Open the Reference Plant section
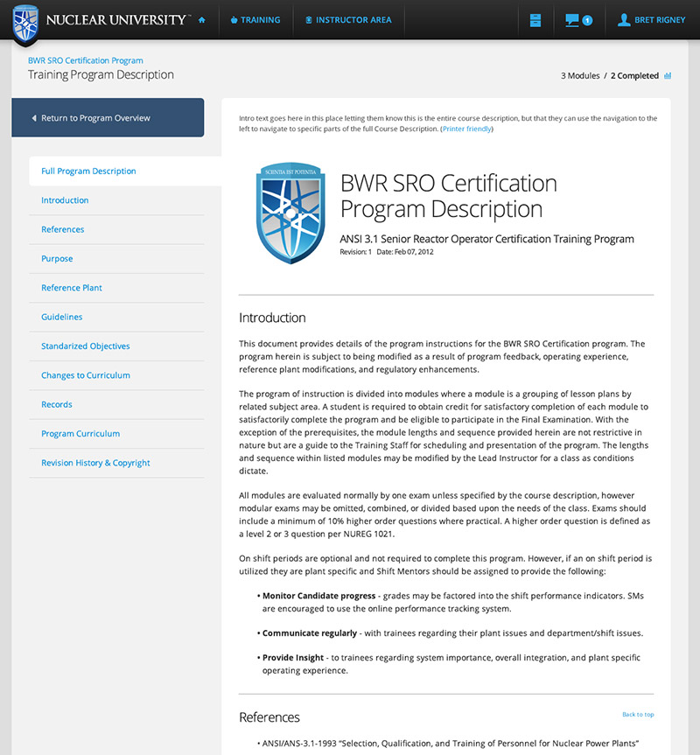This screenshot has width=700, height=755. click(72, 288)
